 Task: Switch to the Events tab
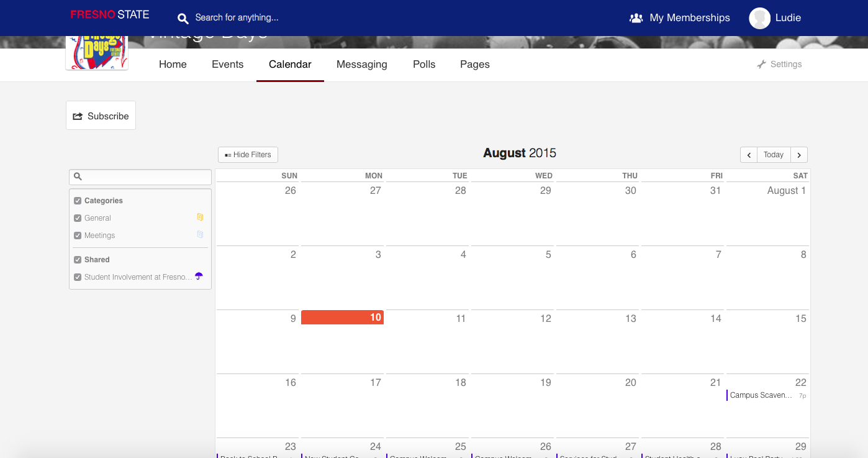pos(227,65)
